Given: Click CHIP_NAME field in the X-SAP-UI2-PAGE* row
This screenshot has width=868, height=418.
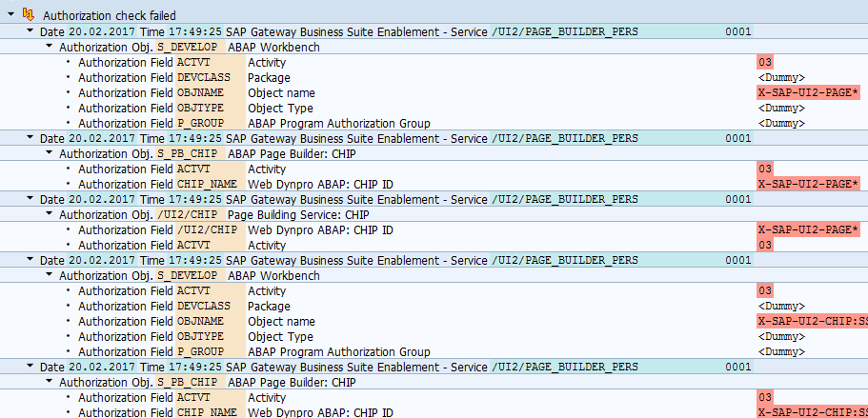Looking at the screenshot, I should pos(211,184).
